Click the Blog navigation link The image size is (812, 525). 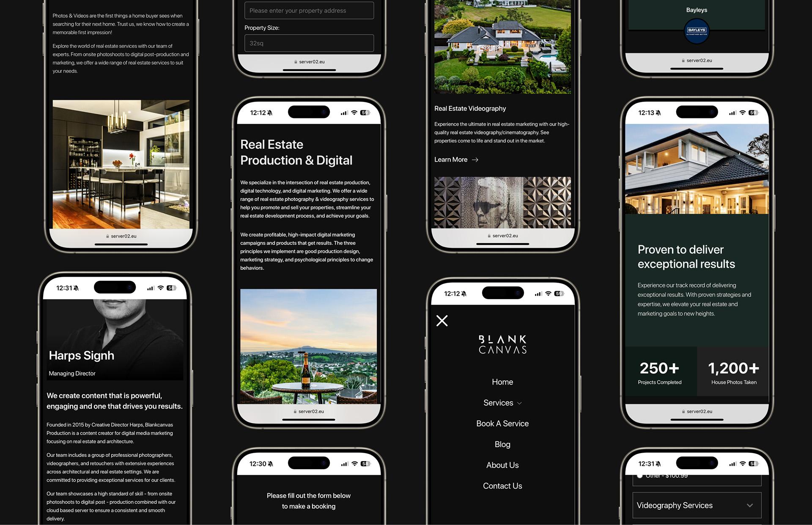click(502, 444)
